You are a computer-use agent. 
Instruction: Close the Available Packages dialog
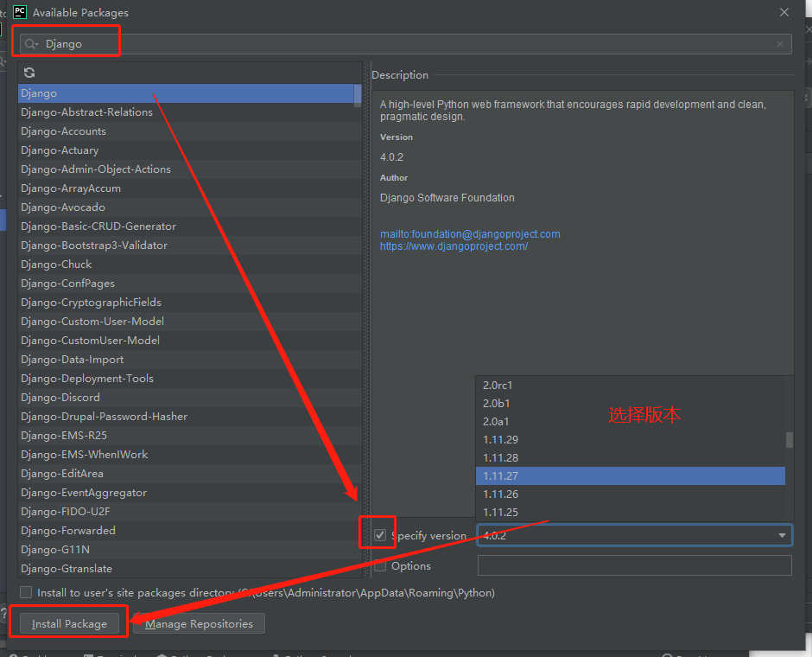784,12
